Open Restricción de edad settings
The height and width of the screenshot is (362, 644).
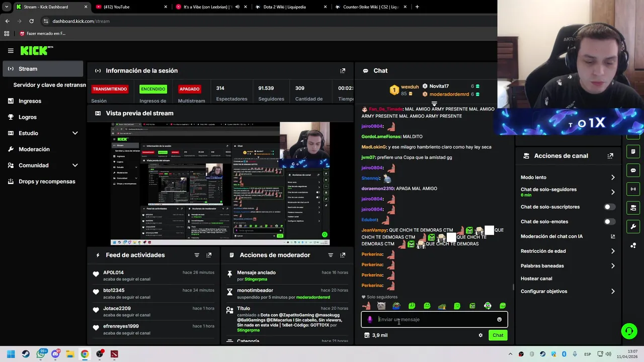coord(568,251)
